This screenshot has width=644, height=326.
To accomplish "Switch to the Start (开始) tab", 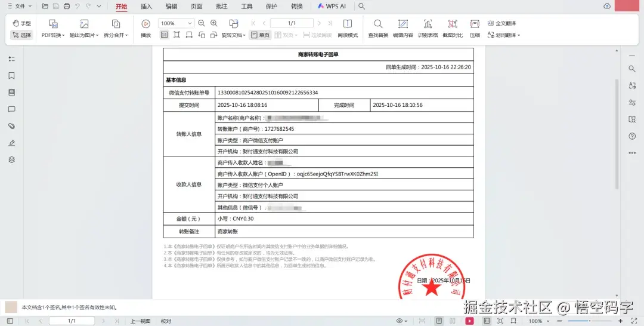I will [121, 6].
